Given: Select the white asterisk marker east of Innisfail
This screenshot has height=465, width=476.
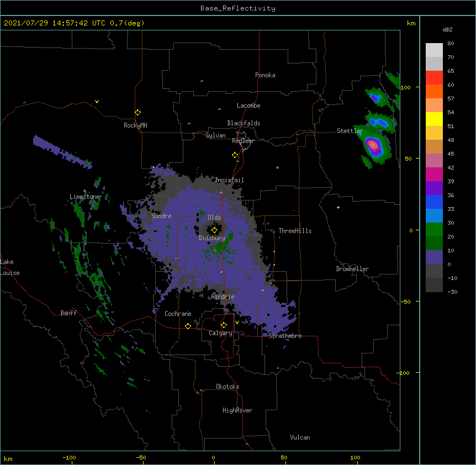Looking at the screenshot, I should tap(277, 167).
